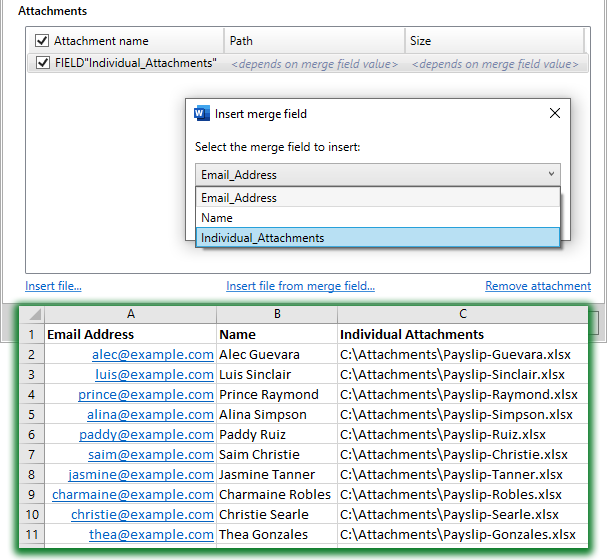Select the Individual_Attachments list option
This screenshot has width=607, height=560.
pos(378,238)
